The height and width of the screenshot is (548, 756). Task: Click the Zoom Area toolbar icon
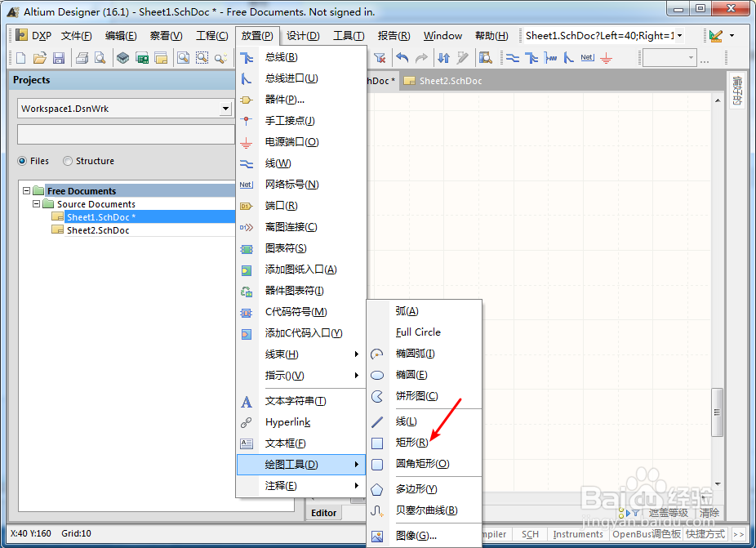202,58
